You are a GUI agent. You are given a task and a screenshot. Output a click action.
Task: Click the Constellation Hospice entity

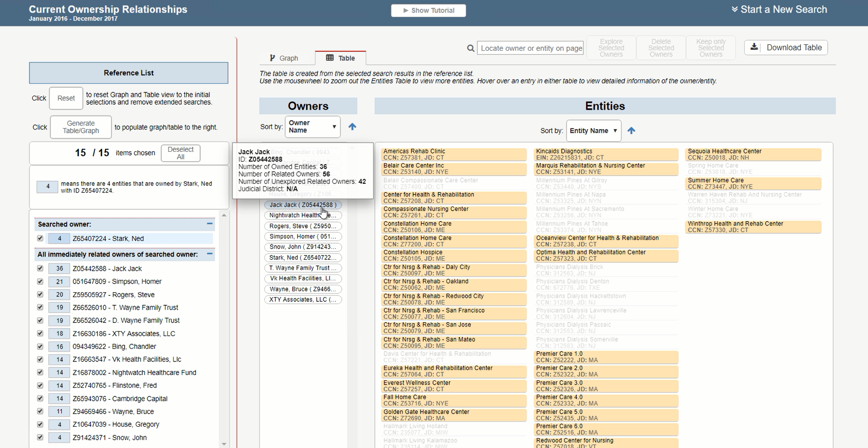[x=454, y=255]
